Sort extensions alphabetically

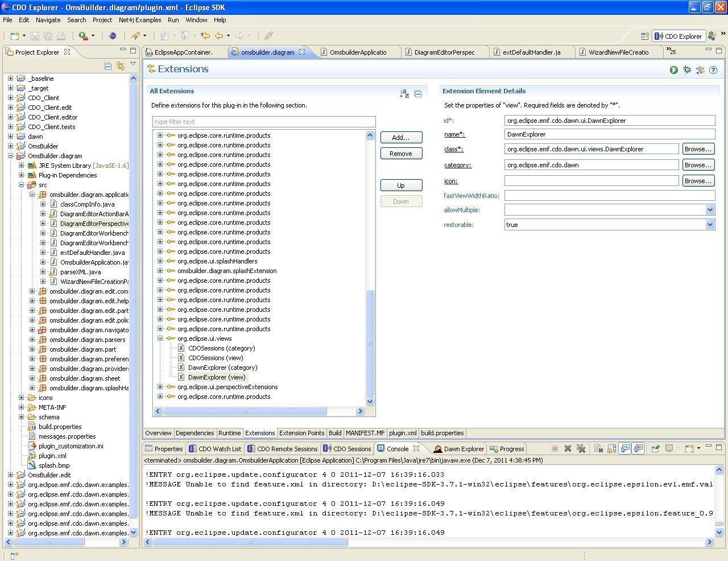click(404, 94)
